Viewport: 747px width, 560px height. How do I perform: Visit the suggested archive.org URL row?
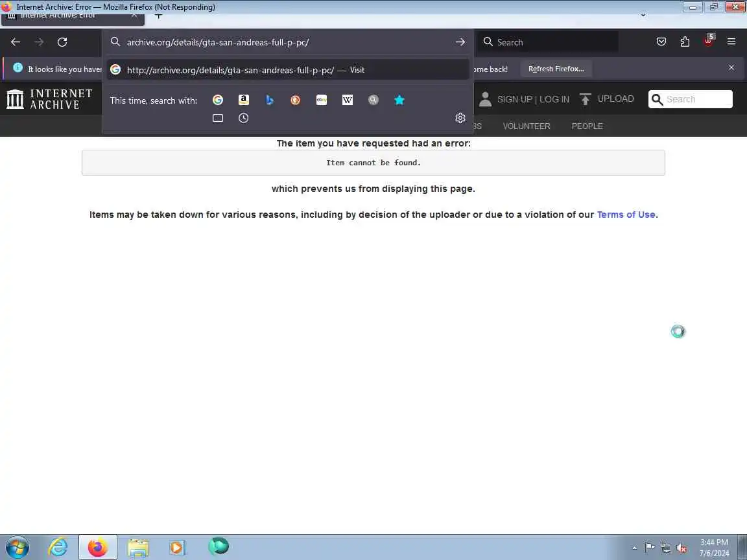tap(288, 70)
